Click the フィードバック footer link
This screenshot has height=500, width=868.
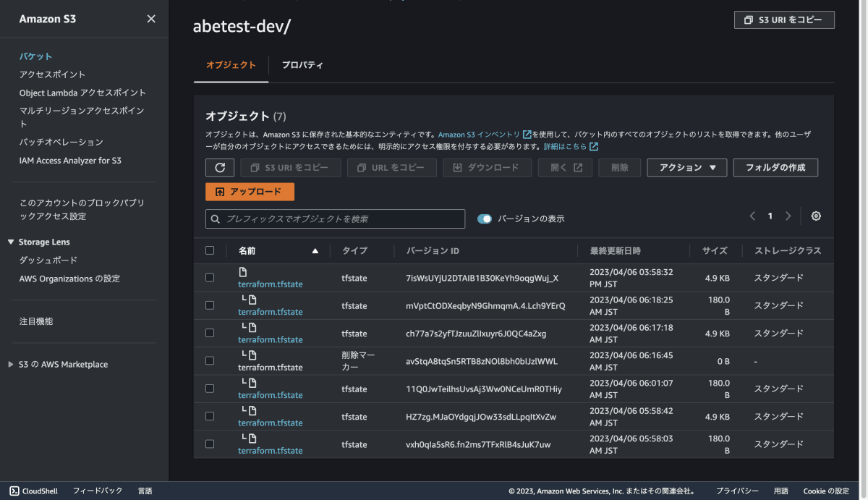(98, 491)
